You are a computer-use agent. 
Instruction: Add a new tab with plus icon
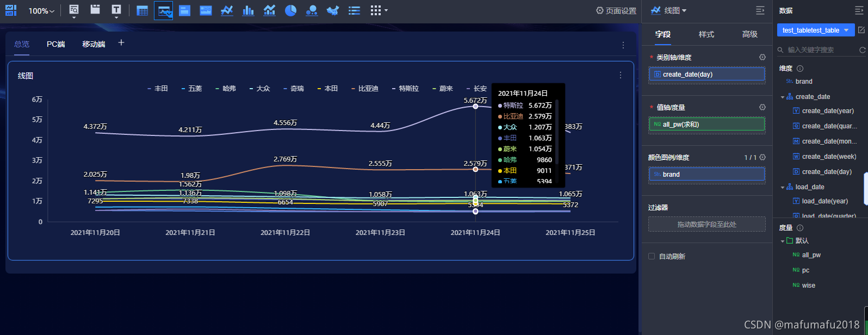[x=121, y=42]
